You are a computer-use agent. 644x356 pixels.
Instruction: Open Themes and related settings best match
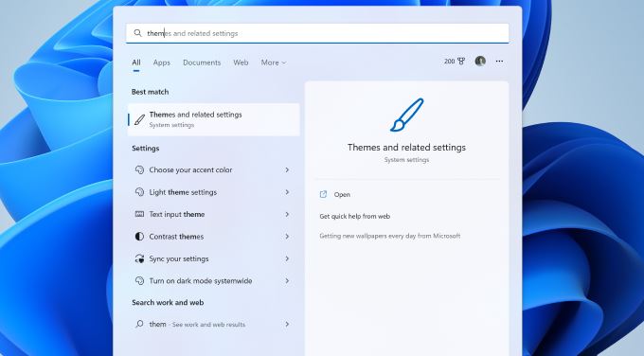point(214,119)
